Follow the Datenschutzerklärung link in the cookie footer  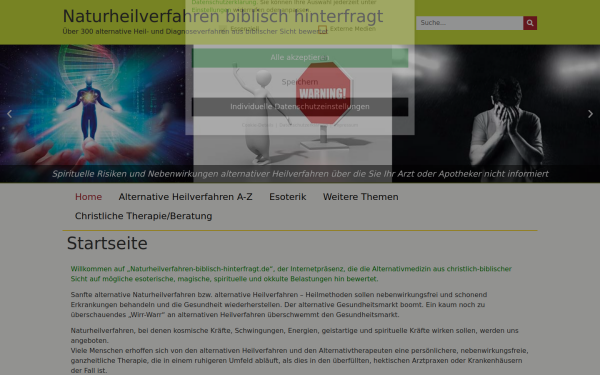302,125
